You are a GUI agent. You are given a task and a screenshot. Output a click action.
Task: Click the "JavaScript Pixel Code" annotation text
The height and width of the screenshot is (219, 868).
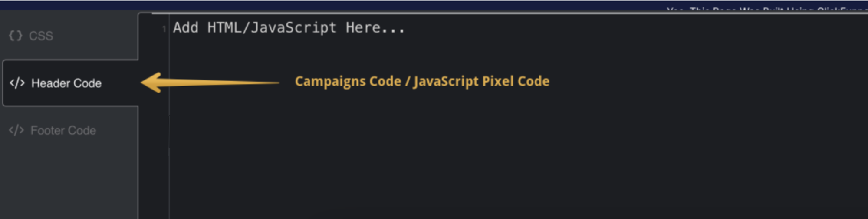(481, 81)
